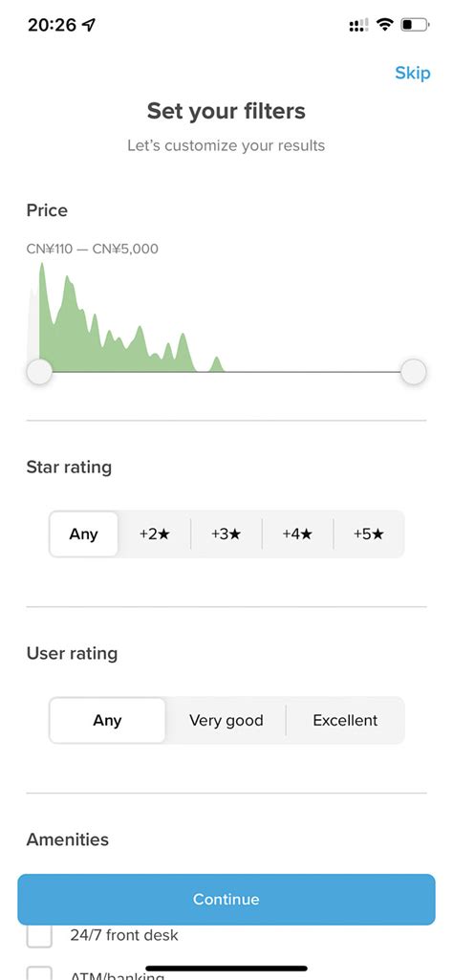Tap the cellular signal dots icon
The width and height of the screenshot is (453, 980).
pos(358,25)
